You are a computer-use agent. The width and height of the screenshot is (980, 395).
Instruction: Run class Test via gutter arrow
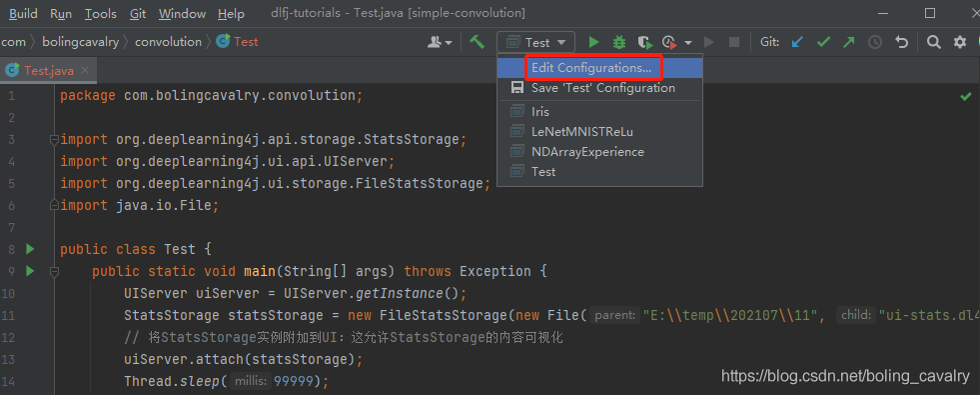point(29,249)
